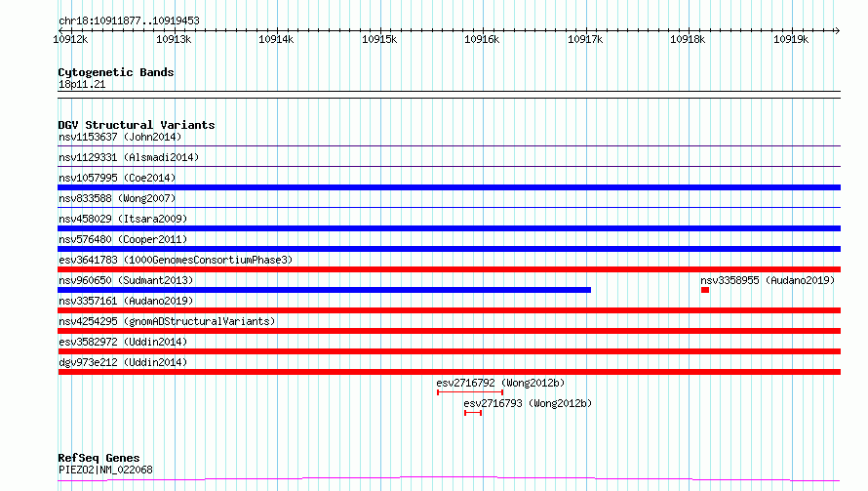The height and width of the screenshot is (491, 868).
Task: Select variant nsv458029 (Itsara2009) label
Action: [x=123, y=219]
